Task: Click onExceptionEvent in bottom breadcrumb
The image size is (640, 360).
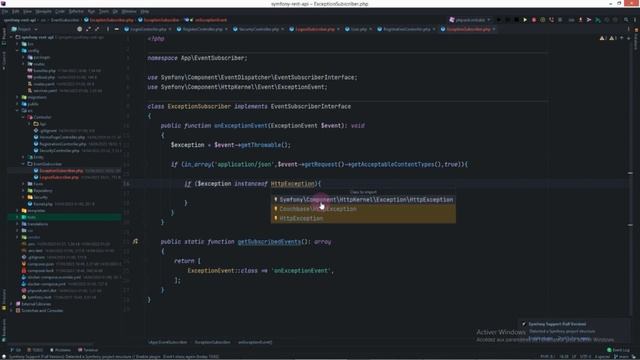Action: (x=255, y=342)
